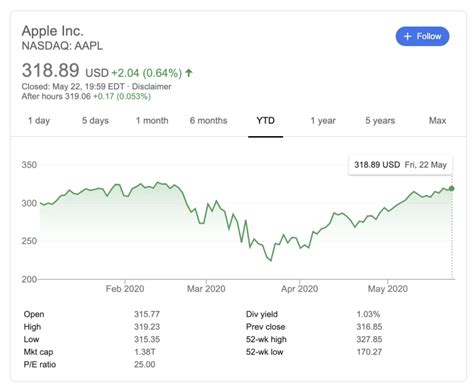Choose the 6 months tab
This screenshot has width=474, height=389.
(209, 121)
